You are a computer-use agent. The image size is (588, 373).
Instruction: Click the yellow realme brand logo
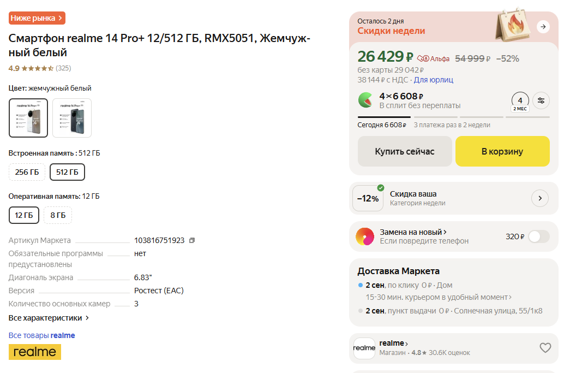[x=35, y=352]
